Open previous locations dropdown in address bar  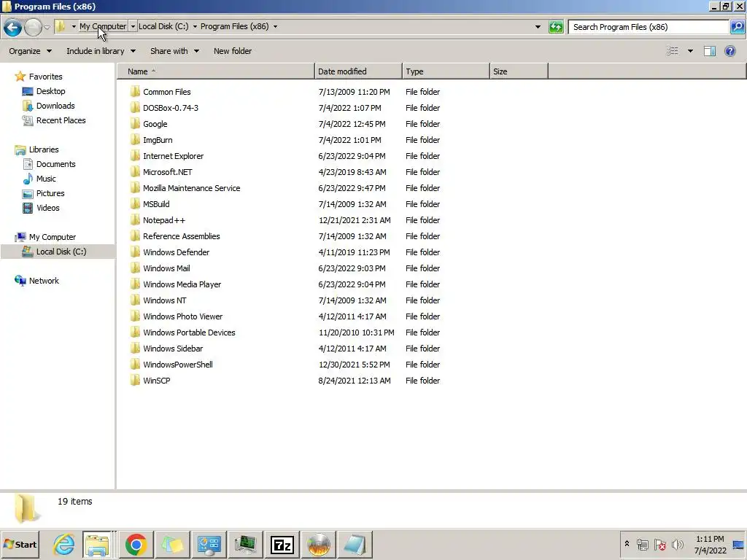[x=538, y=27]
